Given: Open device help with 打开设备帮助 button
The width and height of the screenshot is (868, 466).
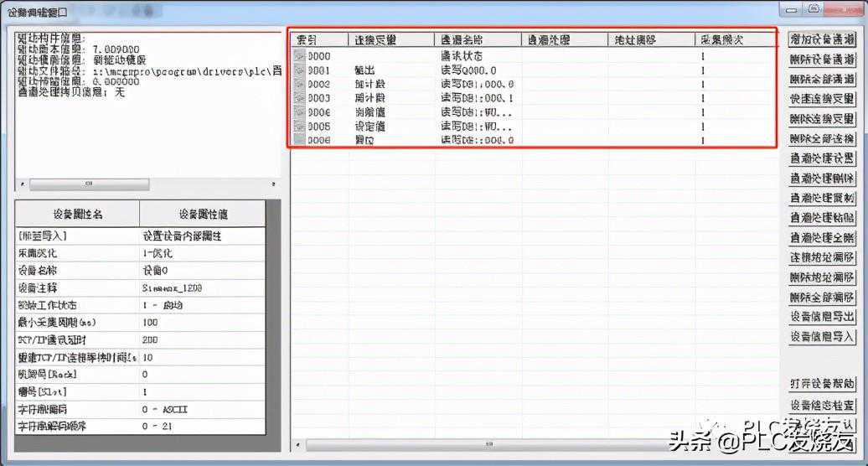Looking at the screenshot, I should point(822,383).
